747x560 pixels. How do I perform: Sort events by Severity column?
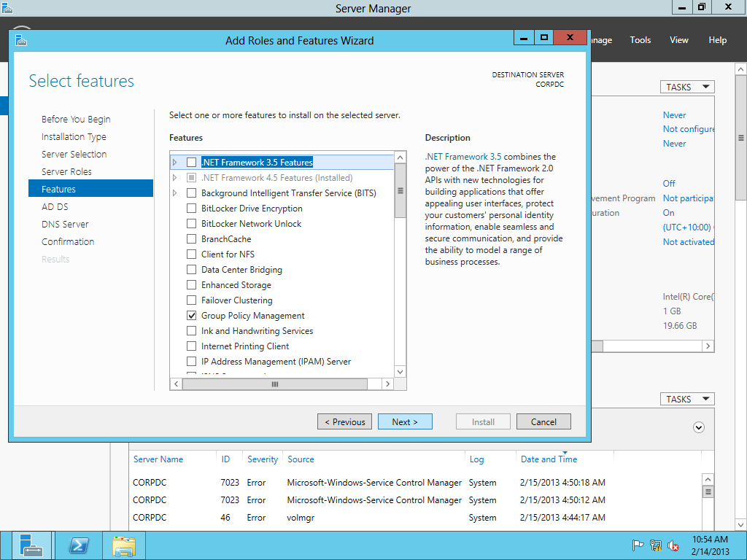pyautogui.click(x=263, y=459)
